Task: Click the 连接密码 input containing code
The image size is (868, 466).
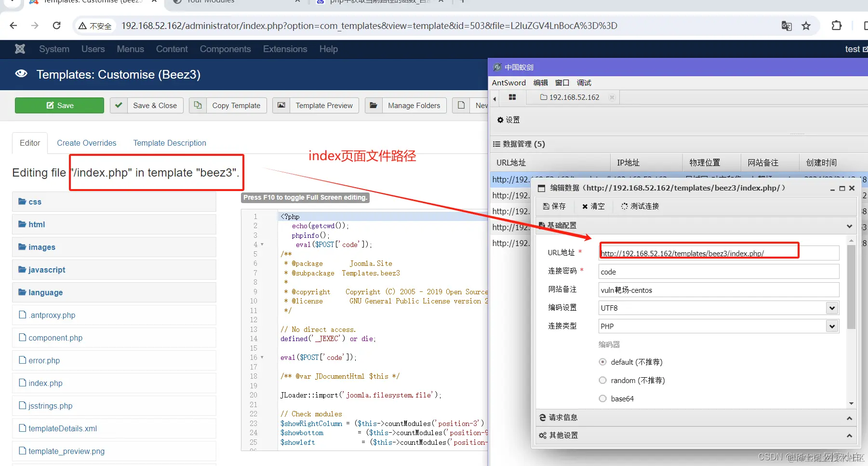Action: (x=719, y=272)
